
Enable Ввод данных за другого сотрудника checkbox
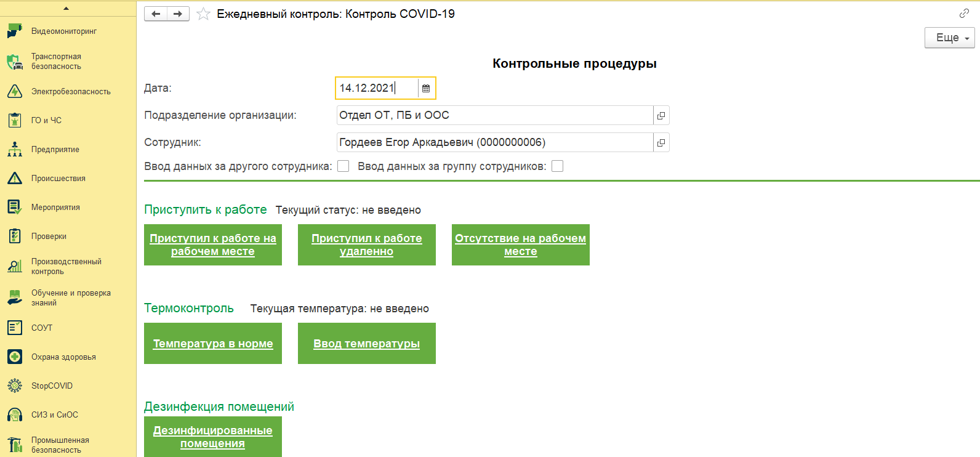click(343, 166)
